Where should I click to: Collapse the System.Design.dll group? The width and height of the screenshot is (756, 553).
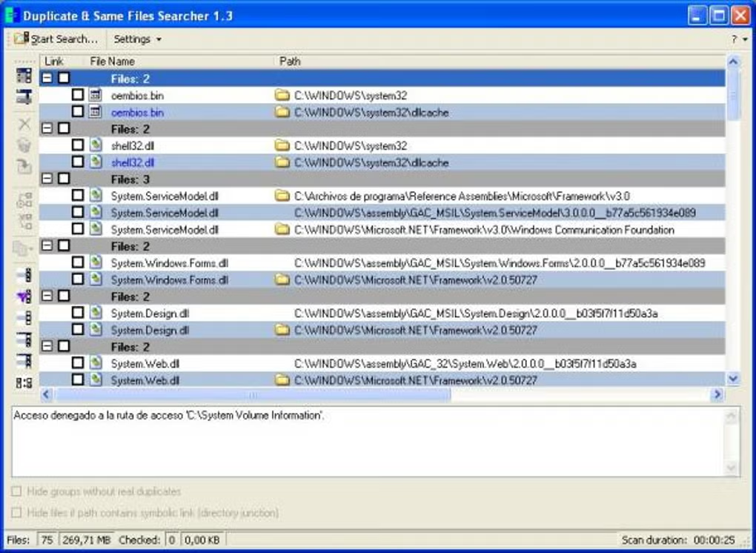coord(47,296)
